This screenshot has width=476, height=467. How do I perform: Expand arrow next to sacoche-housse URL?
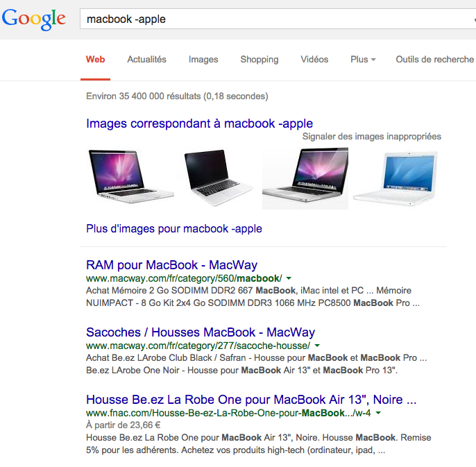coord(317,346)
